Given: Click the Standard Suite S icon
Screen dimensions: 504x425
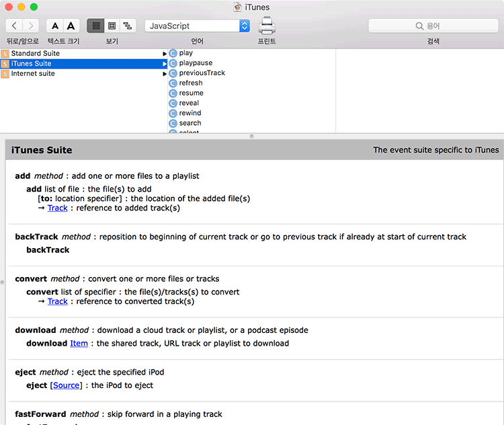Looking at the screenshot, I should click(5, 53).
